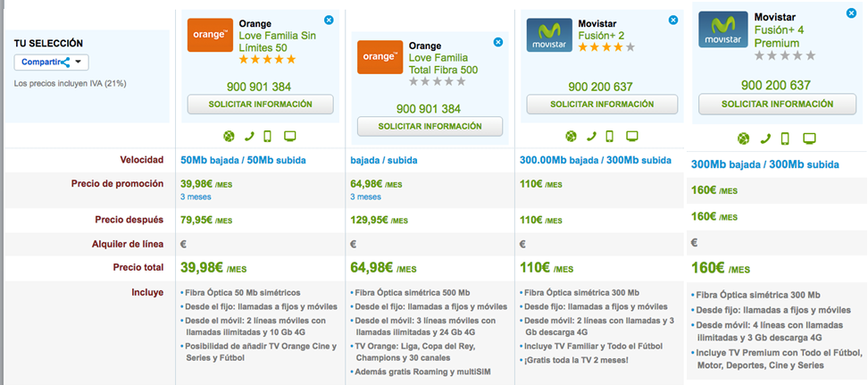Click '50Mb bajada / 50Mb subida' speed link
This screenshot has height=385, width=868.
243,160
